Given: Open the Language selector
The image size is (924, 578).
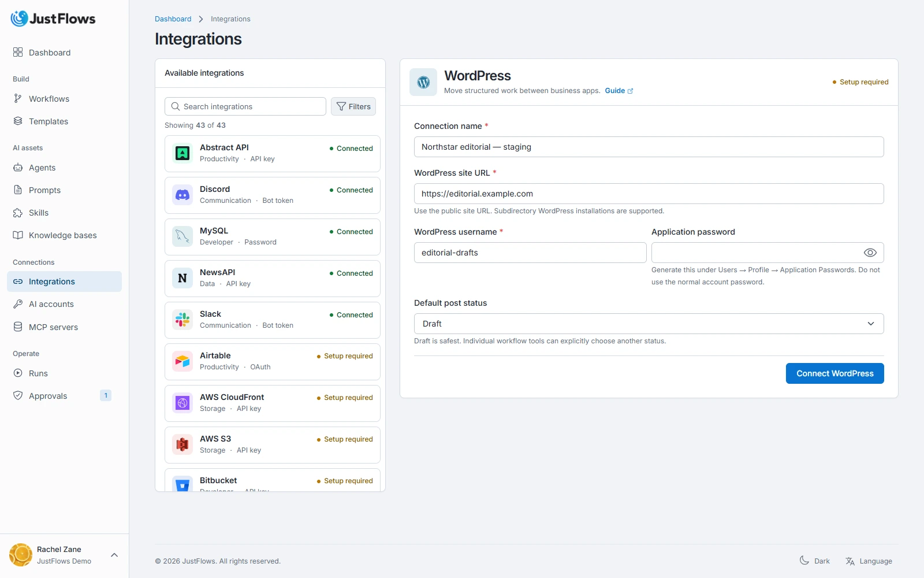Looking at the screenshot, I should (869, 561).
